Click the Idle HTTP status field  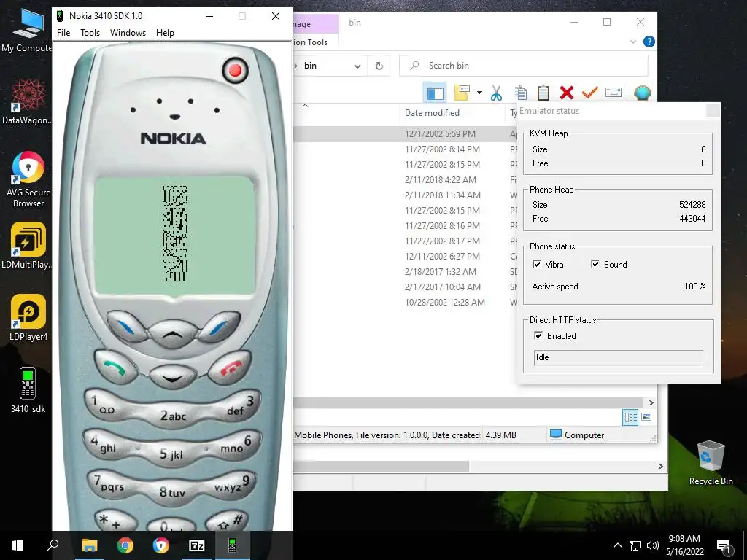(x=619, y=357)
